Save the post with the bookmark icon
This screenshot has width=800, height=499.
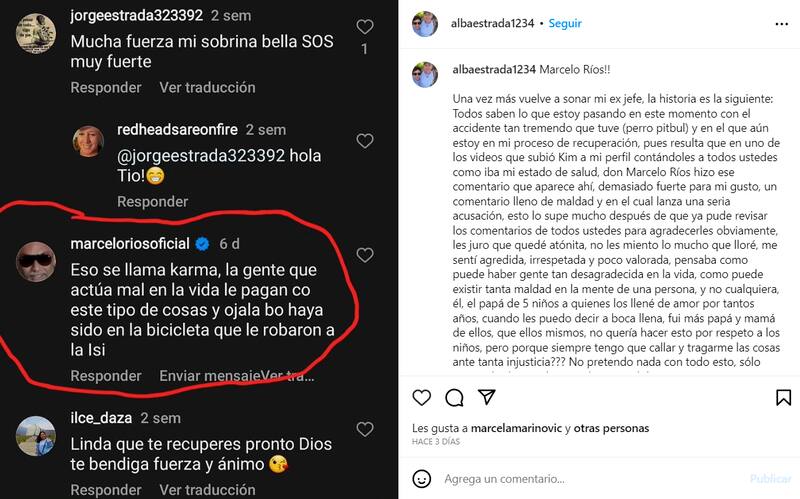(x=783, y=397)
